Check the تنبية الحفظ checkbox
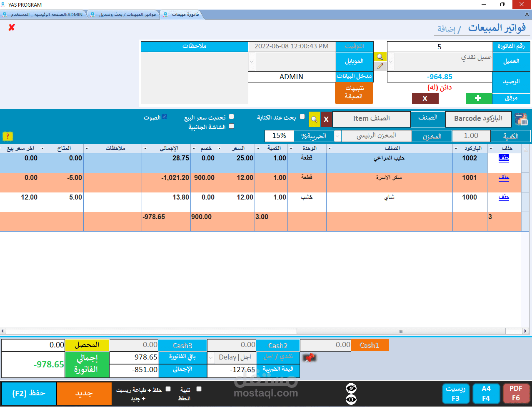 199,389
